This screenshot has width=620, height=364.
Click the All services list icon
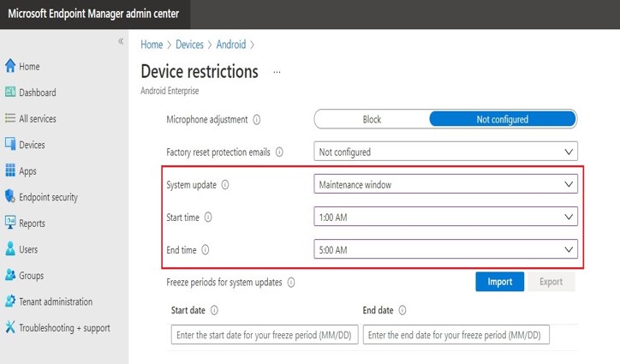tap(10, 118)
